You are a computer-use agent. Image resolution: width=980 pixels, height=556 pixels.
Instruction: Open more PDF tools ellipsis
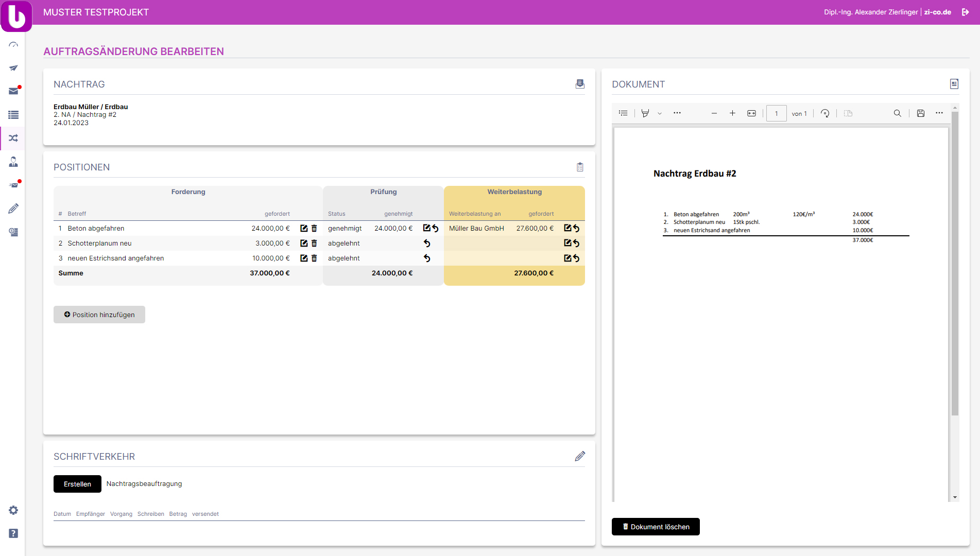677,113
